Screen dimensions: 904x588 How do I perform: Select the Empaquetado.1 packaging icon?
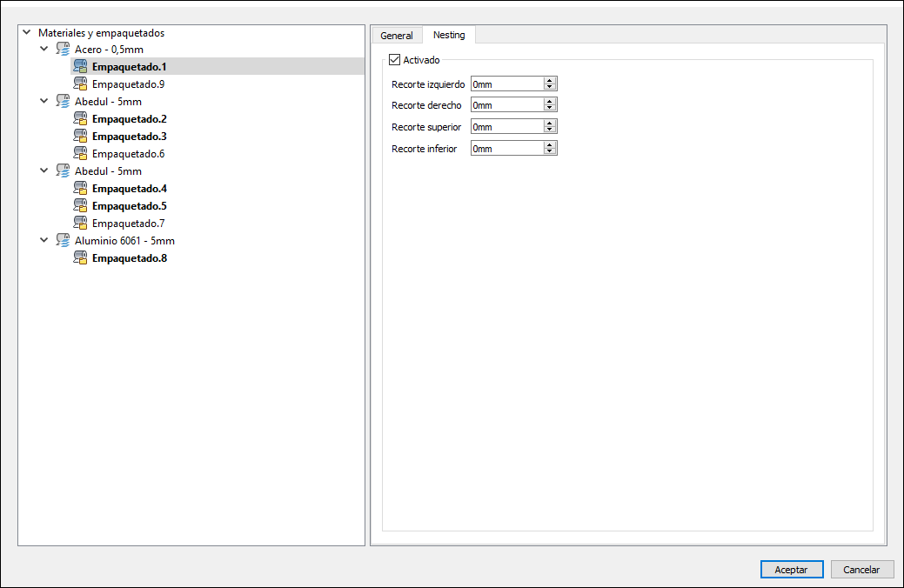[80, 66]
